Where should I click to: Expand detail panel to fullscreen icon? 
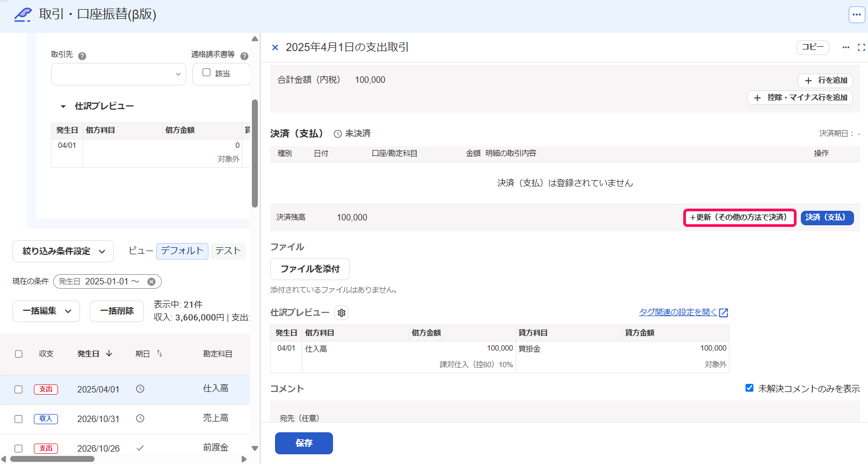pyautogui.click(x=862, y=47)
